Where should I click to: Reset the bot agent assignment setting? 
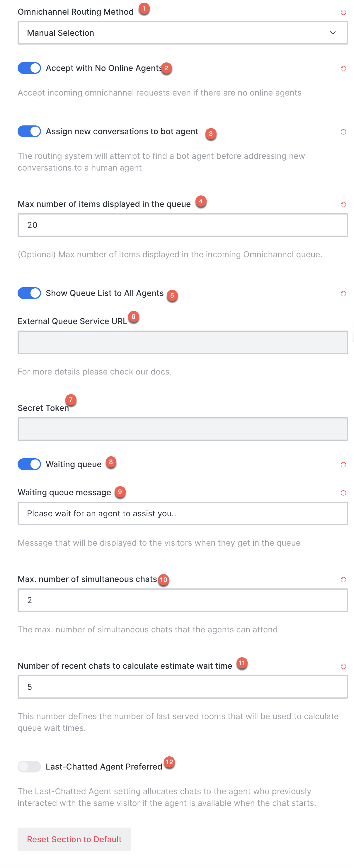(343, 132)
